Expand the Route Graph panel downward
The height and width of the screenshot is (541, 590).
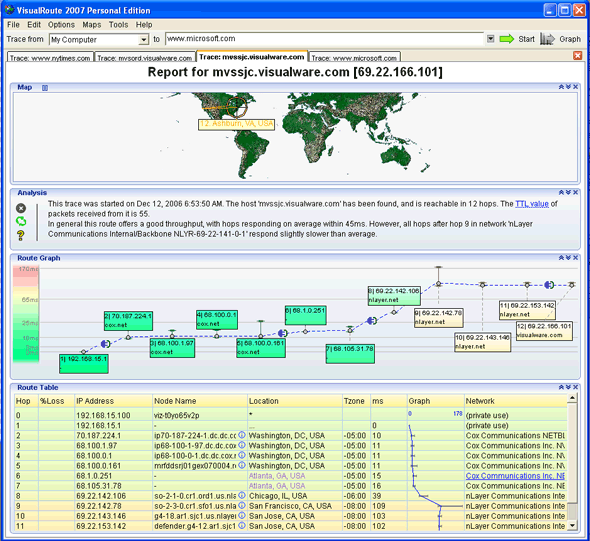coord(568,258)
